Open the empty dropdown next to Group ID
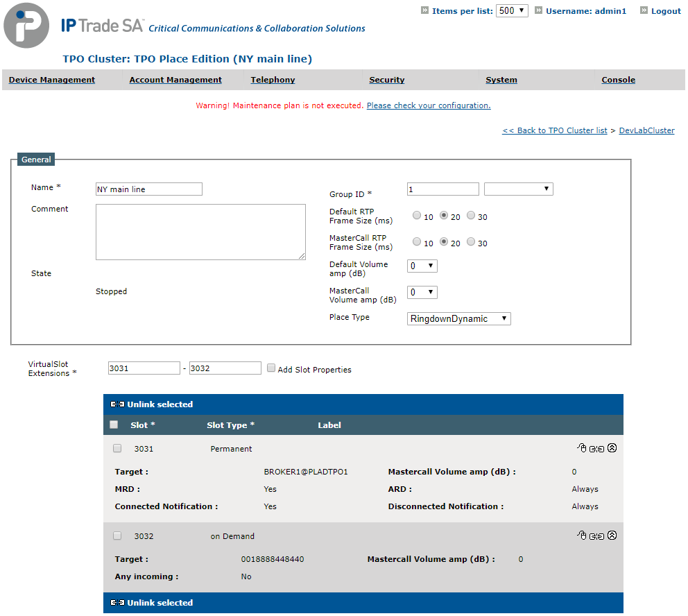The height and width of the screenshot is (616, 688). click(519, 189)
